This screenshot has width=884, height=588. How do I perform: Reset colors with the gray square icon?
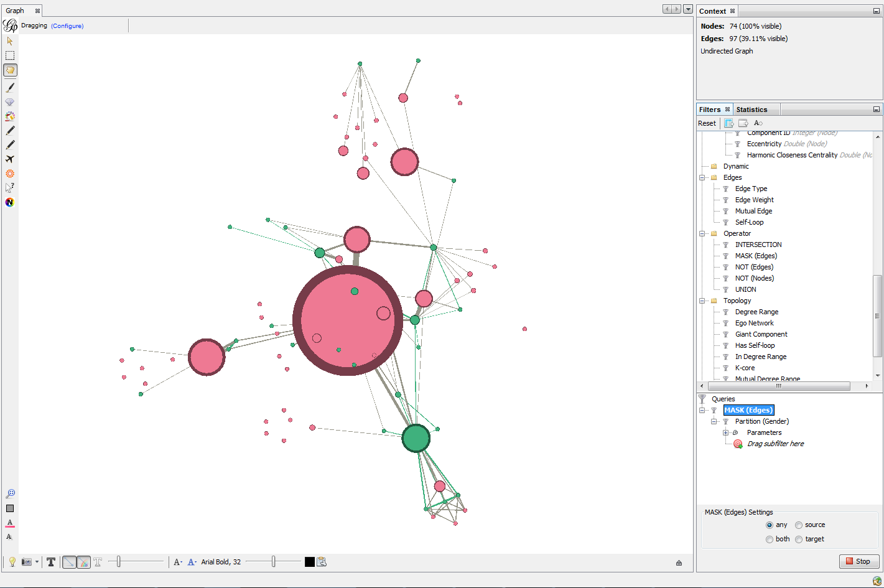[x=10, y=508]
